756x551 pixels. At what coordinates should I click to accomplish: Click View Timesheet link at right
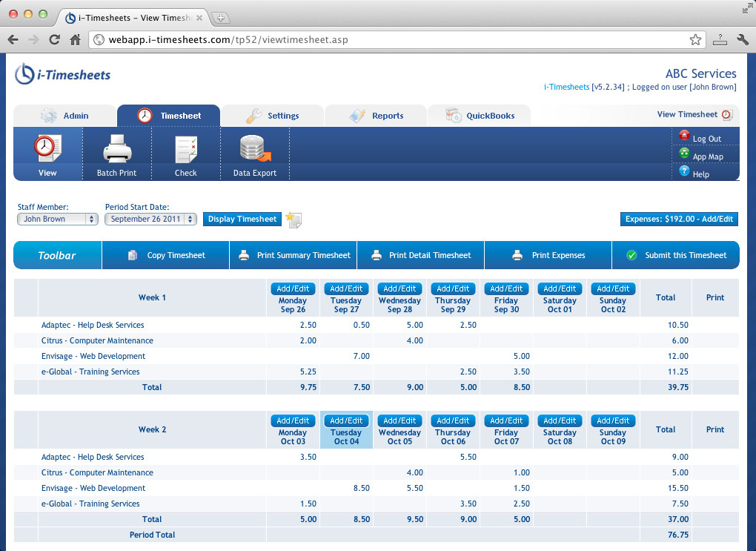[687, 115]
